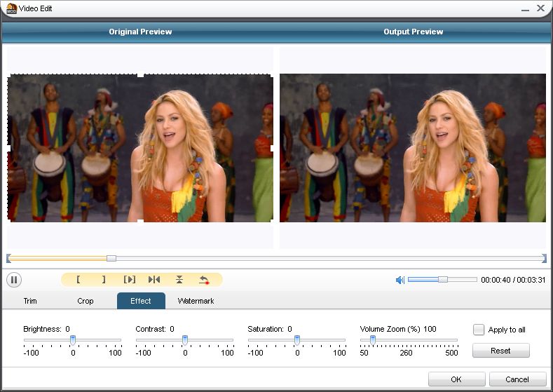Click the Original Preview header label
The height and width of the screenshot is (392, 553).
coord(140,32)
